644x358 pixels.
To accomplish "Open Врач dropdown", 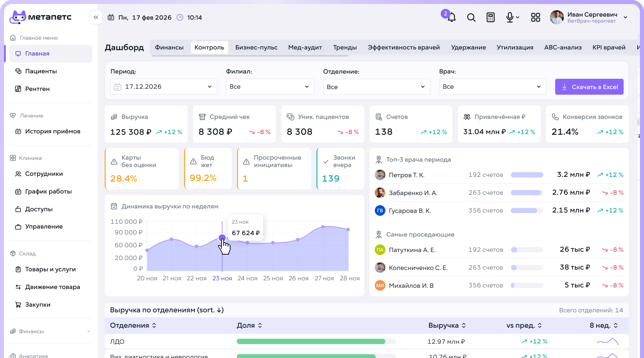I will click(492, 87).
